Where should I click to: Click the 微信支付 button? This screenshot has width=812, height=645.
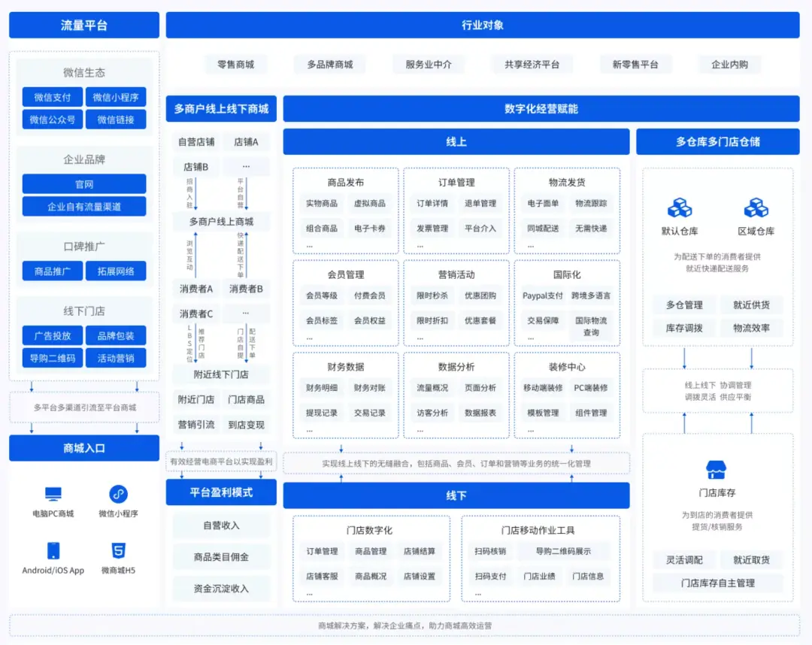coord(52,98)
